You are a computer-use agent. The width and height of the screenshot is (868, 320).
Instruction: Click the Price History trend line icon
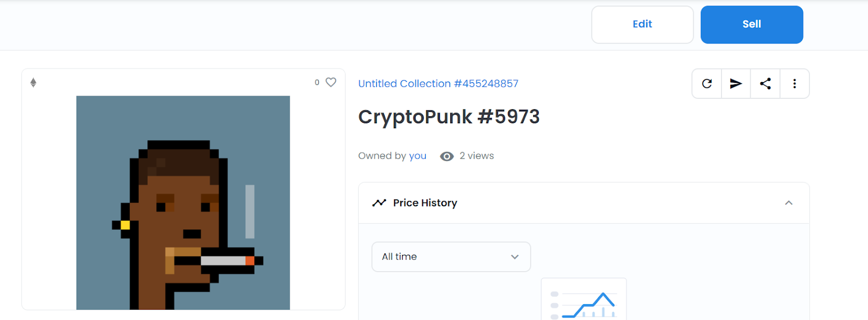click(379, 203)
